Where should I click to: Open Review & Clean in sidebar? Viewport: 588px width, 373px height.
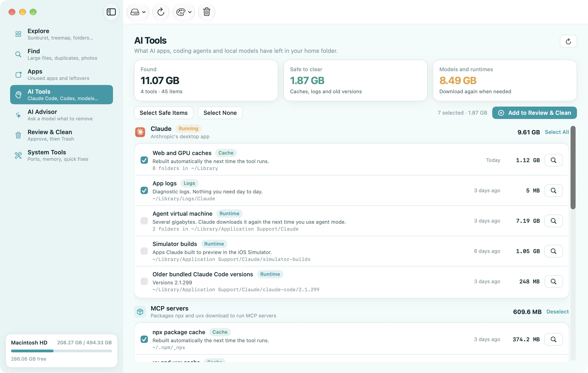(62, 135)
